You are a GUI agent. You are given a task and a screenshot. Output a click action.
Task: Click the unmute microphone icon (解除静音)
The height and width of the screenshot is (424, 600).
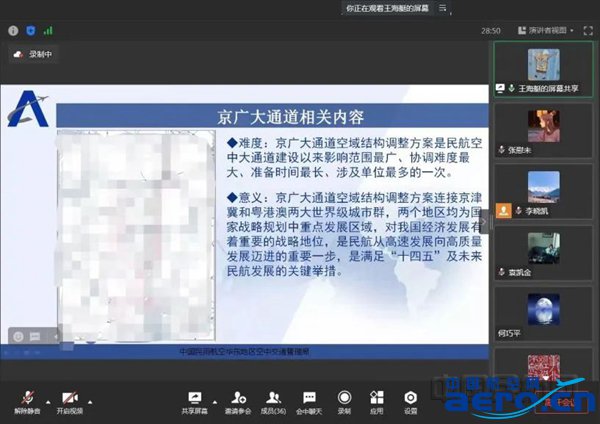[x=28, y=397]
